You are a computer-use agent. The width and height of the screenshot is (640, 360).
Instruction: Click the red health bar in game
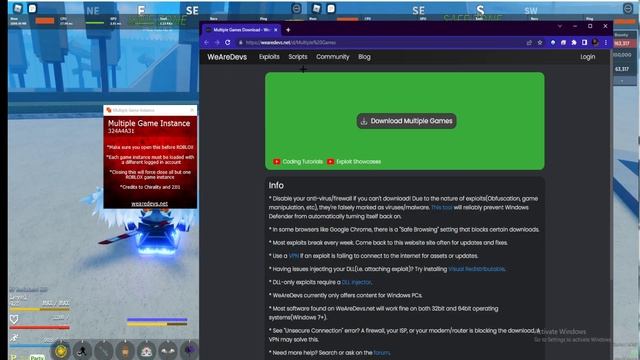point(40,327)
